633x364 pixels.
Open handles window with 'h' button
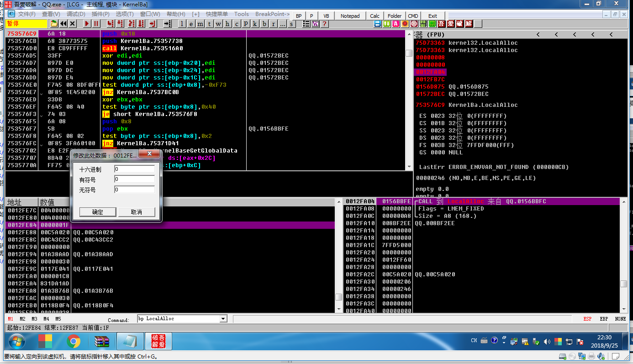[x=227, y=23]
